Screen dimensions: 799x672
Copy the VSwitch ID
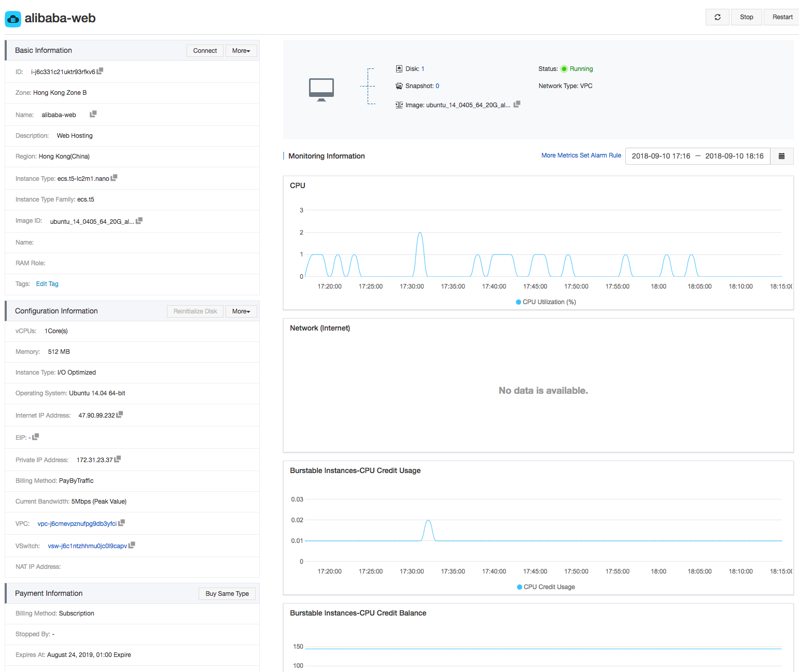(132, 545)
